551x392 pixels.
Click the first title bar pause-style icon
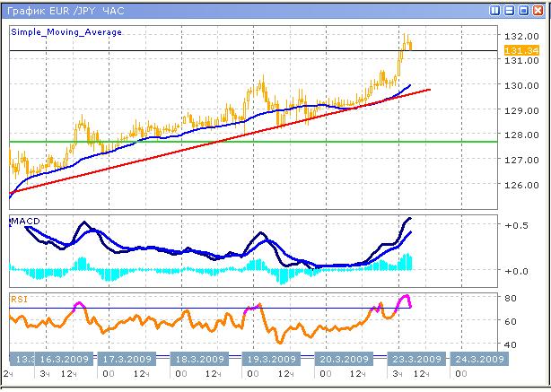pyautogui.click(x=494, y=10)
